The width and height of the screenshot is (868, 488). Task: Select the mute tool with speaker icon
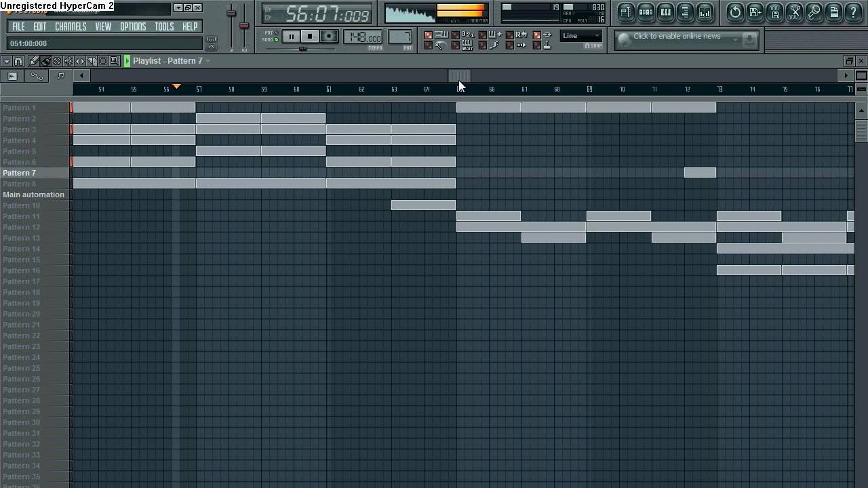click(68, 61)
